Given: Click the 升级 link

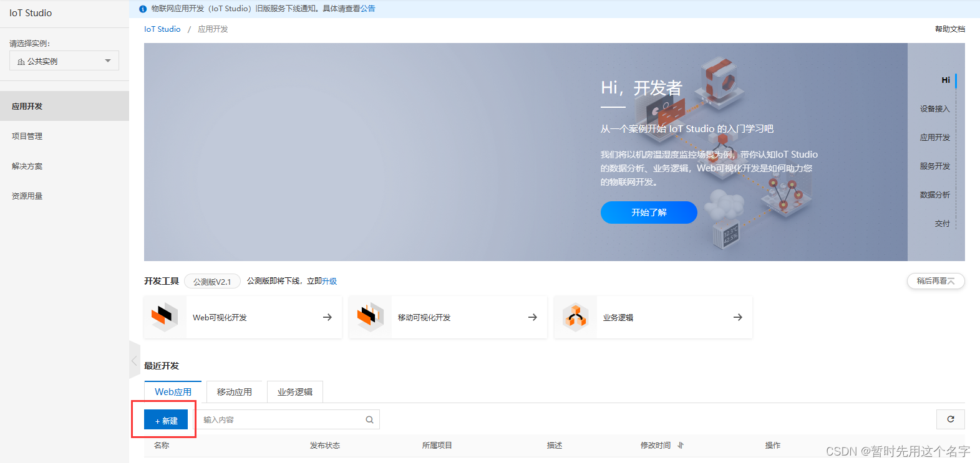Looking at the screenshot, I should 329,281.
